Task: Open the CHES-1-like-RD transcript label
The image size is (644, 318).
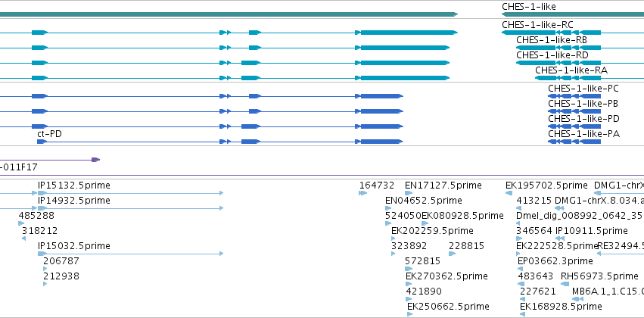Action: [x=552, y=55]
